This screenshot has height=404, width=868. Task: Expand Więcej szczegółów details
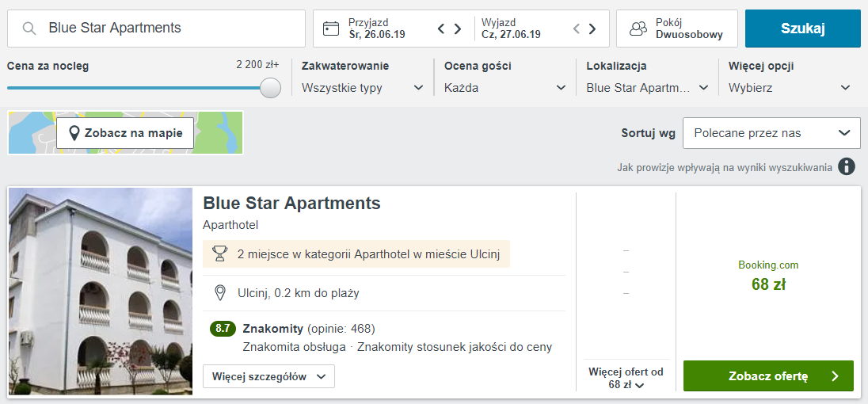point(268,376)
